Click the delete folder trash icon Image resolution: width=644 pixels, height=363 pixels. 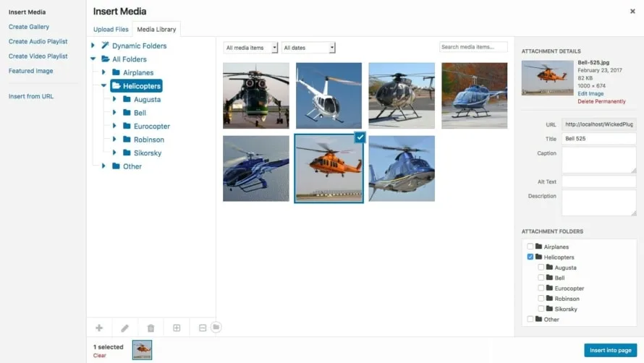(151, 328)
